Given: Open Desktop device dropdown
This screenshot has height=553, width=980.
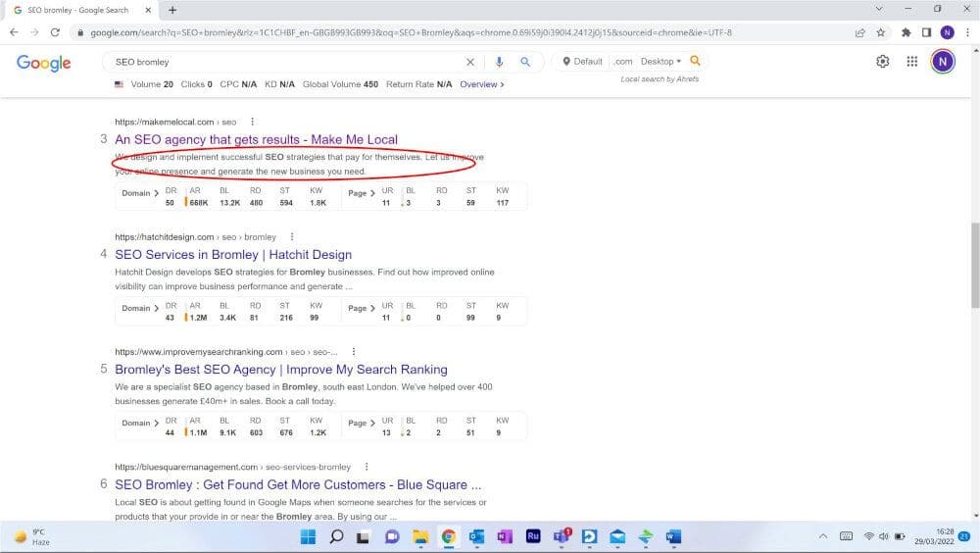Looking at the screenshot, I should [661, 62].
